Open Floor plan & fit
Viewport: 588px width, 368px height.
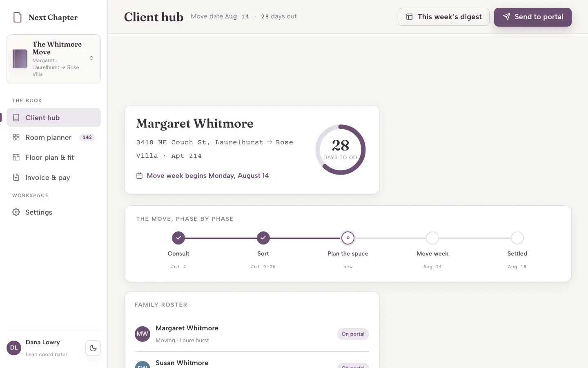pos(53,157)
